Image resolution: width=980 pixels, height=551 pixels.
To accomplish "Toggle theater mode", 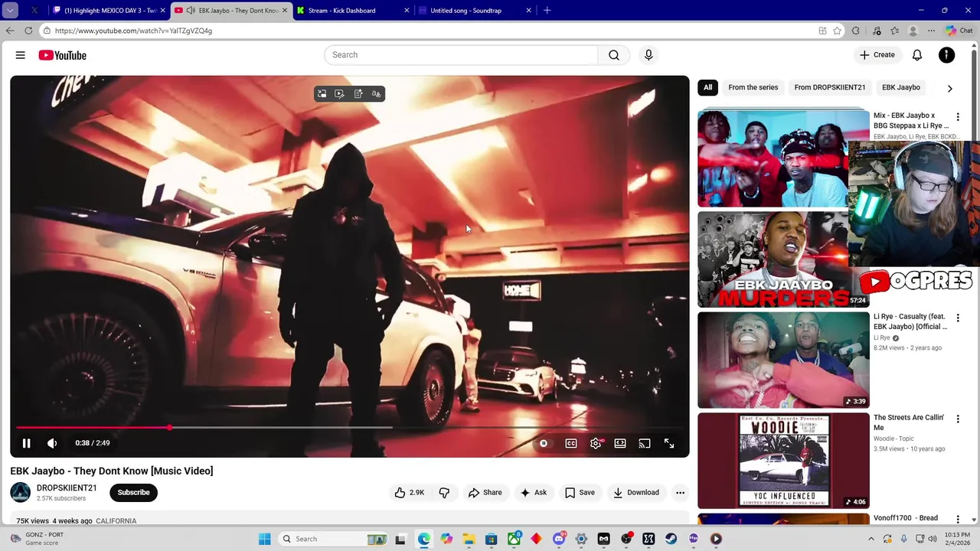I will click(620, 443).
